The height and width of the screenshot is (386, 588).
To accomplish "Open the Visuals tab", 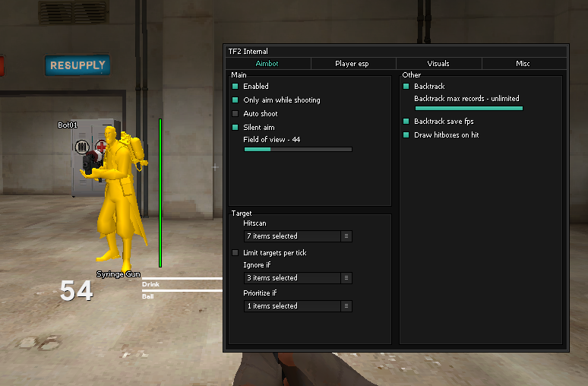I will (438, 63).
